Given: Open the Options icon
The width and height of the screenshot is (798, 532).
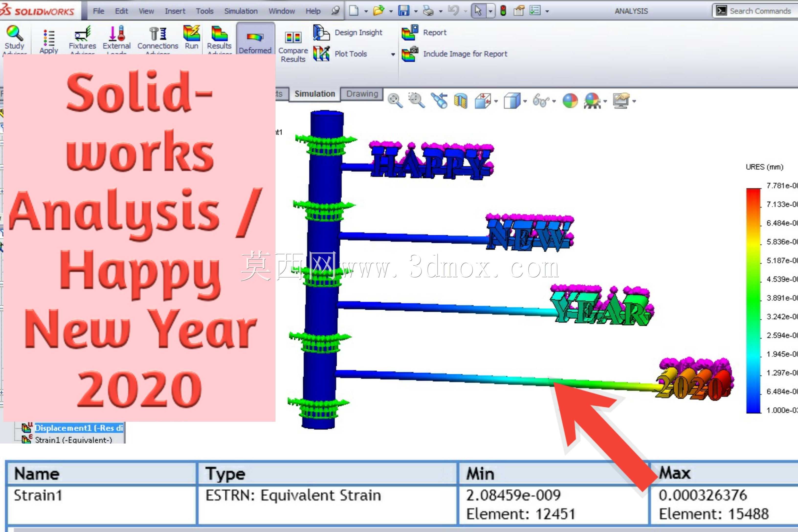Looking at the screenshot, I should (x=535, y=11).
